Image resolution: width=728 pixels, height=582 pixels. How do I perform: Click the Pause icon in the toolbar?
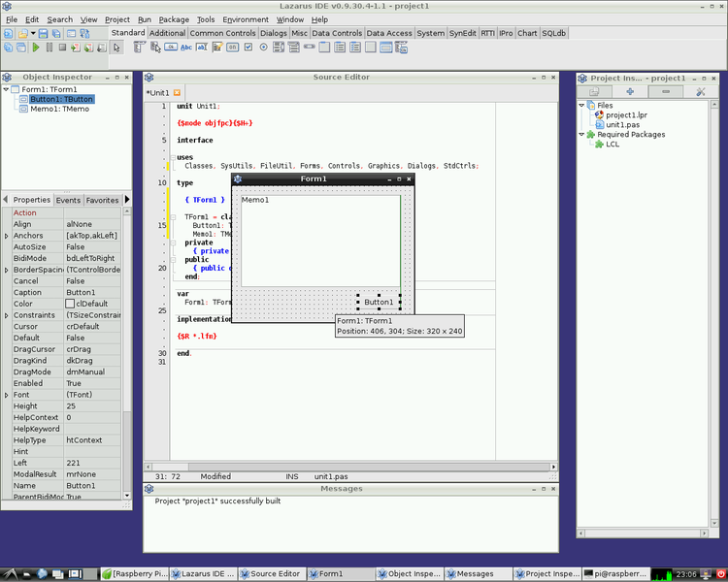click(49, 47)
